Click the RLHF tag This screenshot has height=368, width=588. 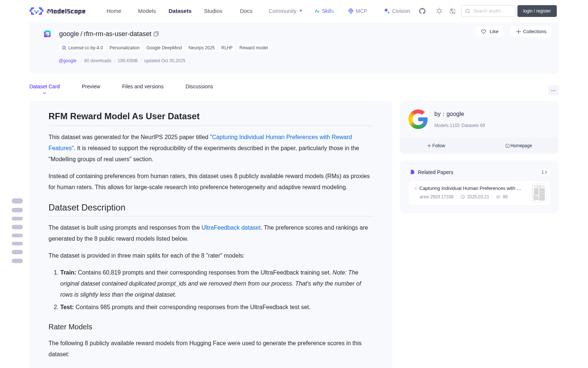click(227, 48)
